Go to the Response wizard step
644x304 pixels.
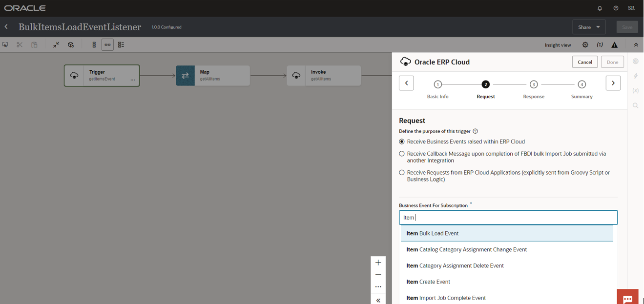coord(533,84)
